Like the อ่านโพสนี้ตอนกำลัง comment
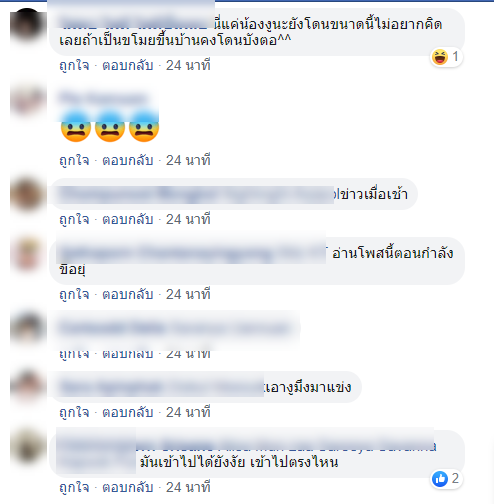 pos(74,294)
